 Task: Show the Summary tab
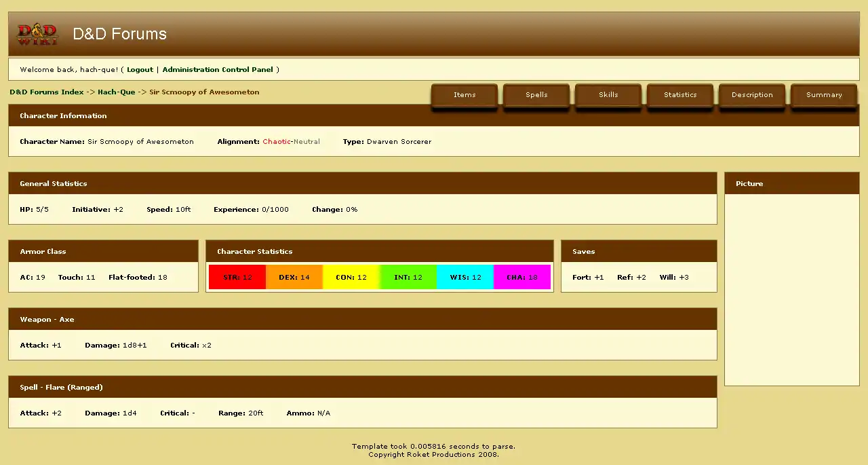[x=824, y=95]
